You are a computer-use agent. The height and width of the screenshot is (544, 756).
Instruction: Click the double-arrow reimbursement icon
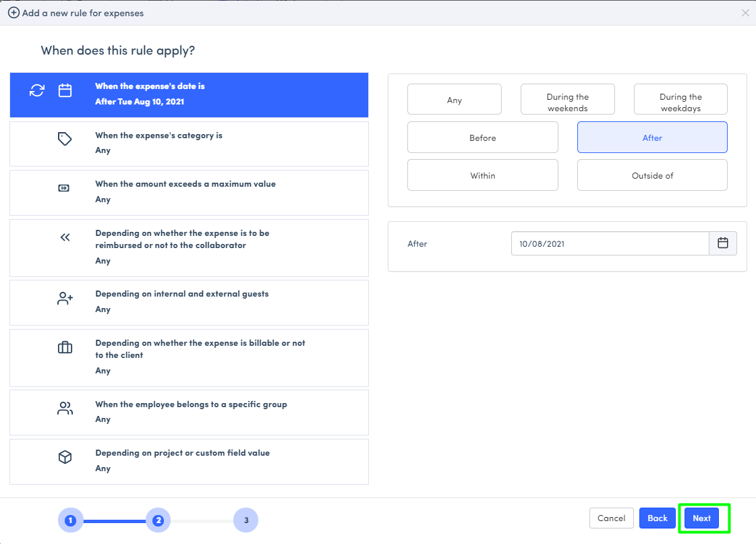(65, 237)
